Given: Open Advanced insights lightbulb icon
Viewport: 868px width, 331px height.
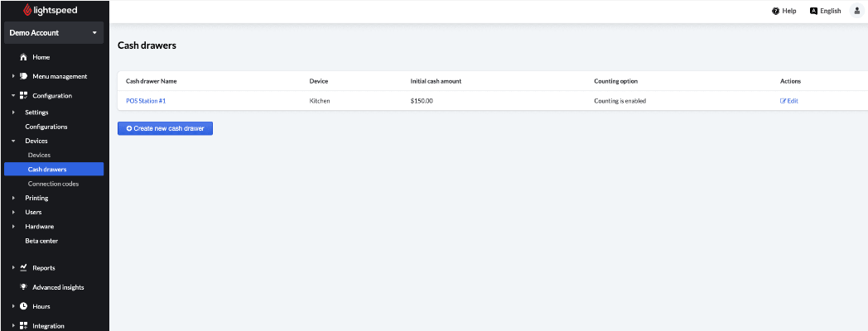Looking at the screenshot, I should pos(24,287).
